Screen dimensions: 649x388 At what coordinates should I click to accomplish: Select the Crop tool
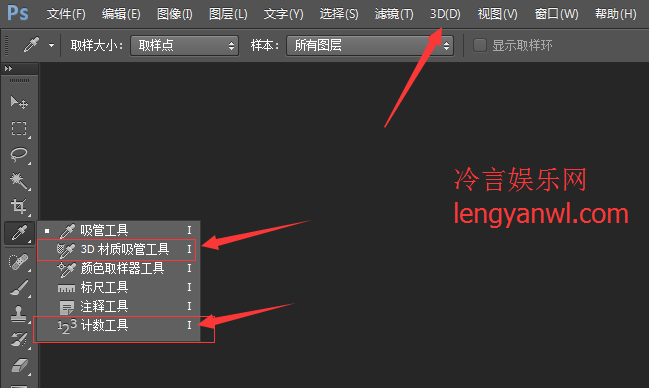click(19, 206)
